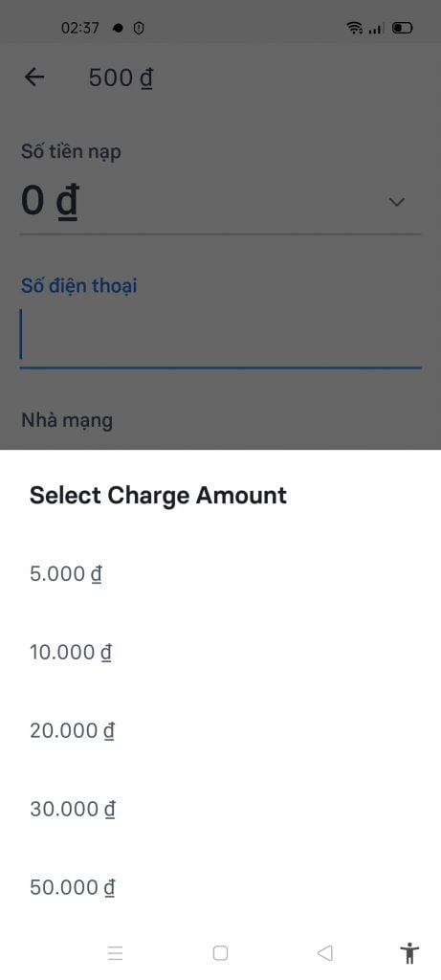This screenshot has height=980, width=441.
Task: Tap the shield notification icon in status bar
Action: [139, 28]
